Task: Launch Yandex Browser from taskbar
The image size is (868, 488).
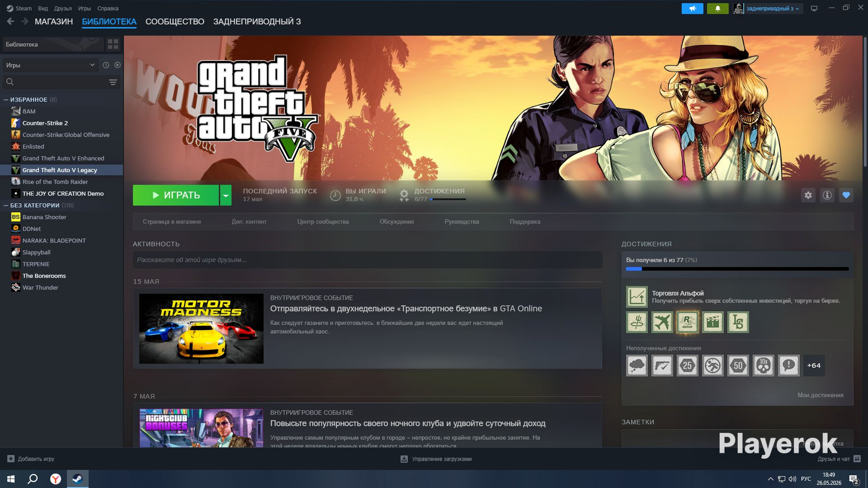Action: (x=56, y=479)
